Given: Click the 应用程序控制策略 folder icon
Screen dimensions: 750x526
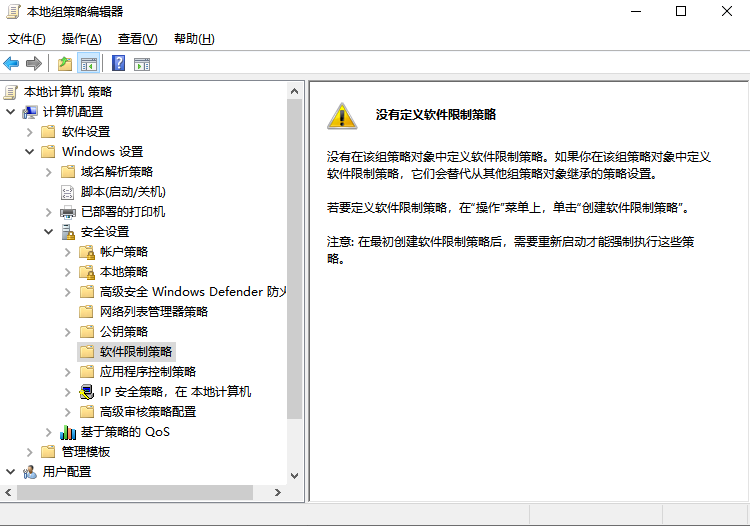Looking at the screenshot, I should click(87, 372).
